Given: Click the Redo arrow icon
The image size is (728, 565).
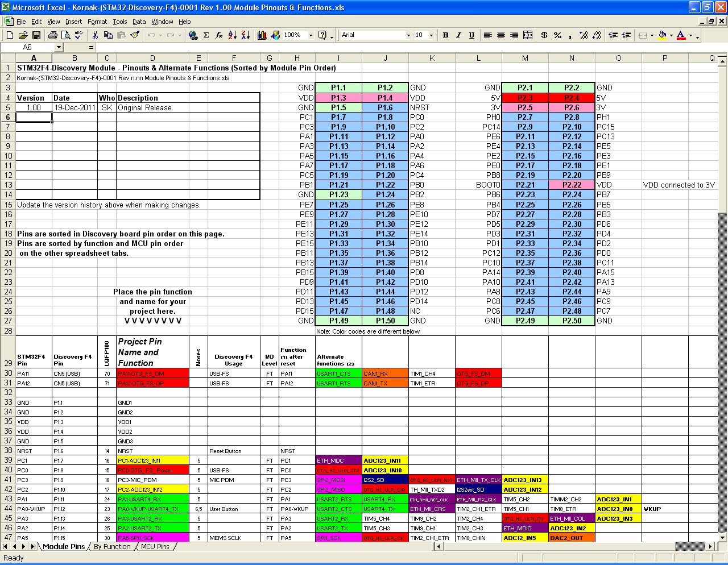Looking at the screenshot, I should (x=172, y=35).
